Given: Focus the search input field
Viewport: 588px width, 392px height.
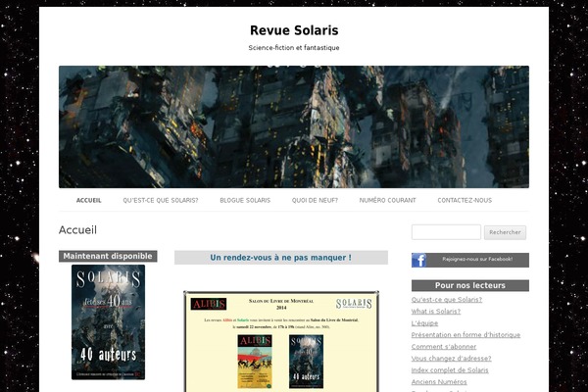Looking at the screenshot, I should 446,232.
